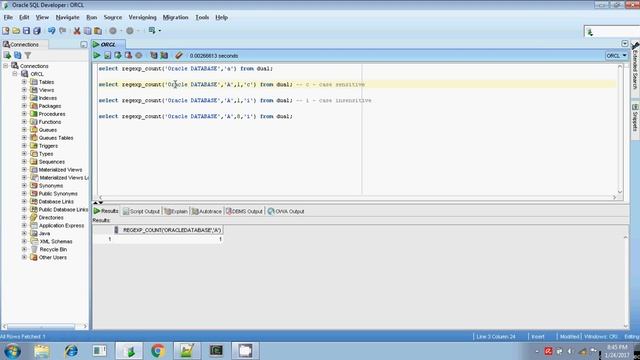Collapse the ORCL connection node
The image size is (640, 360).
click(15, 74)
